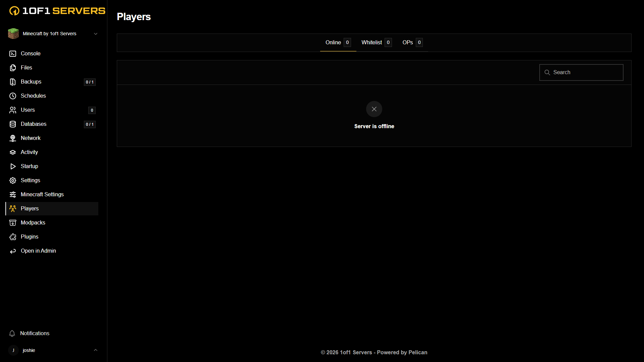Click the Modpacks label in sidebar
Image resolution: width=644 pixels, height=362 pixels.
point(33,223)
